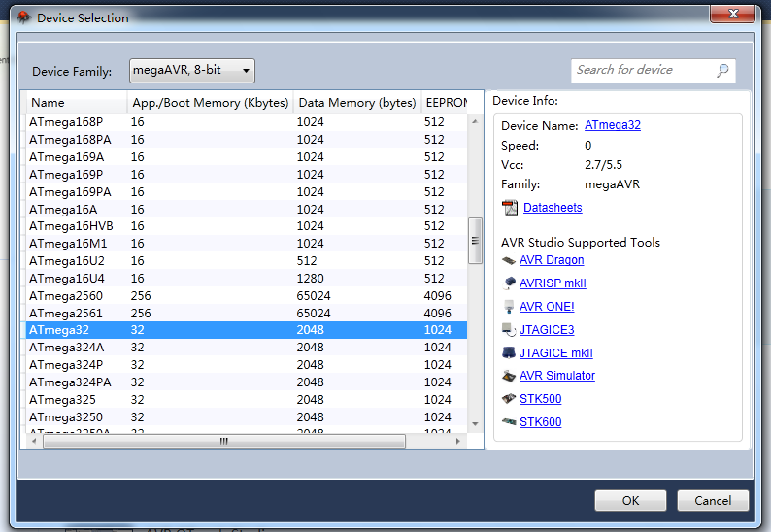Open the Device Family dropdown
Viewport: 771px width, 532px height.
(192, 71)
